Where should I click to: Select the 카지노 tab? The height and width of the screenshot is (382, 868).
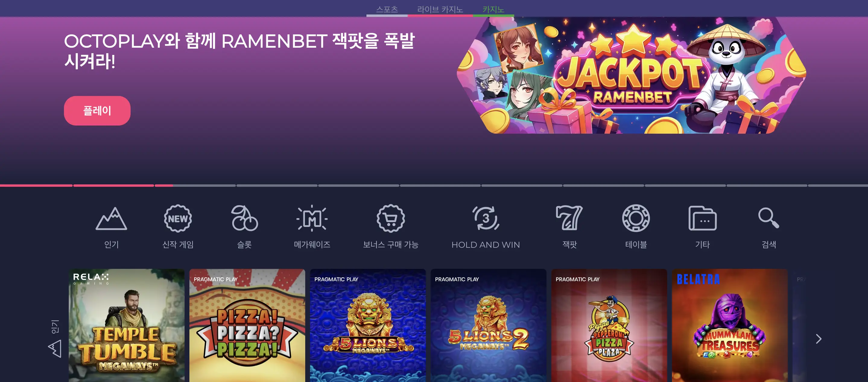[493, 9]
